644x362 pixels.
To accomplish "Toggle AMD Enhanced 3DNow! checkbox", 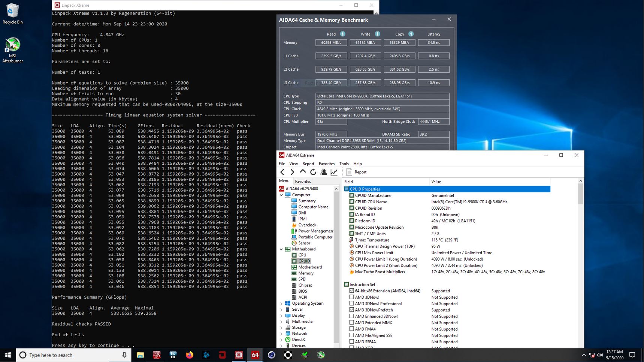I will pos(351,316).
